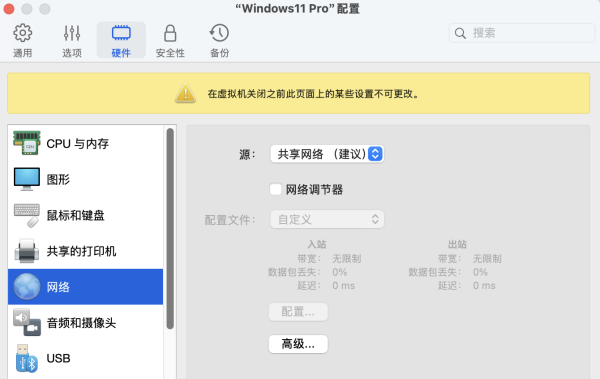Screen dimensions: 600x379
Task: Click the 高级... button
Action: (298, 344)
